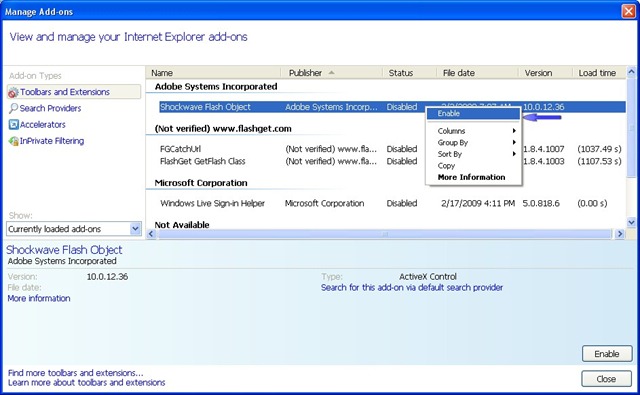Open the Group By submenu
The width and height of the screenshot is (640, 395).
point(473,142)
